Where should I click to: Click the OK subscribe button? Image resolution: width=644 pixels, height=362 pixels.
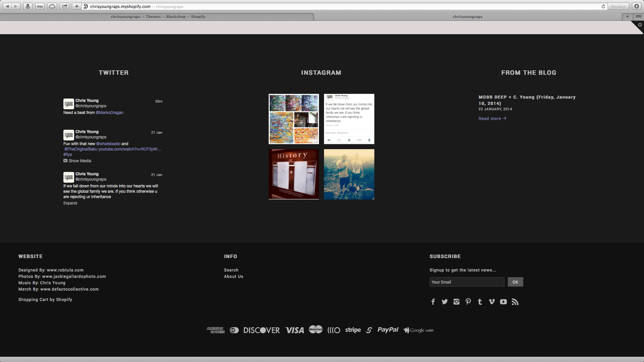(x=515, y=282)
